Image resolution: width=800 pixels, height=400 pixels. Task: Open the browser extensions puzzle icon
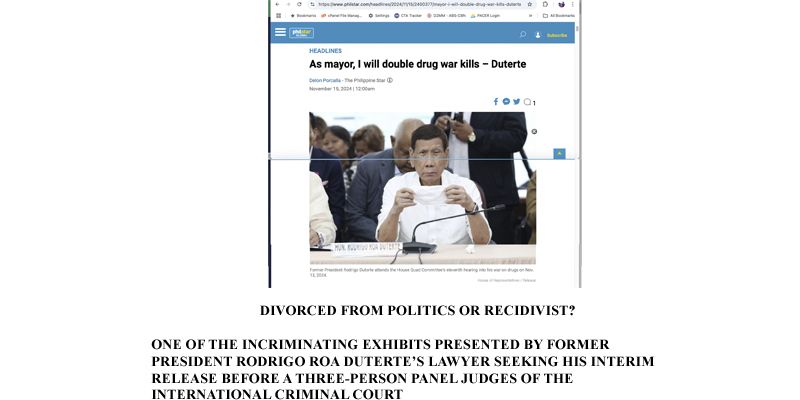545,4
